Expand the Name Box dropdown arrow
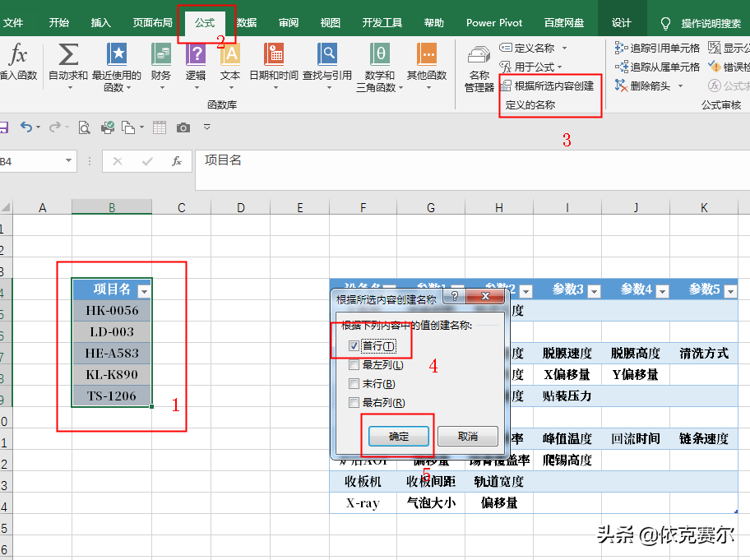This screenshot has height=560, width=750. coord(68,160)
